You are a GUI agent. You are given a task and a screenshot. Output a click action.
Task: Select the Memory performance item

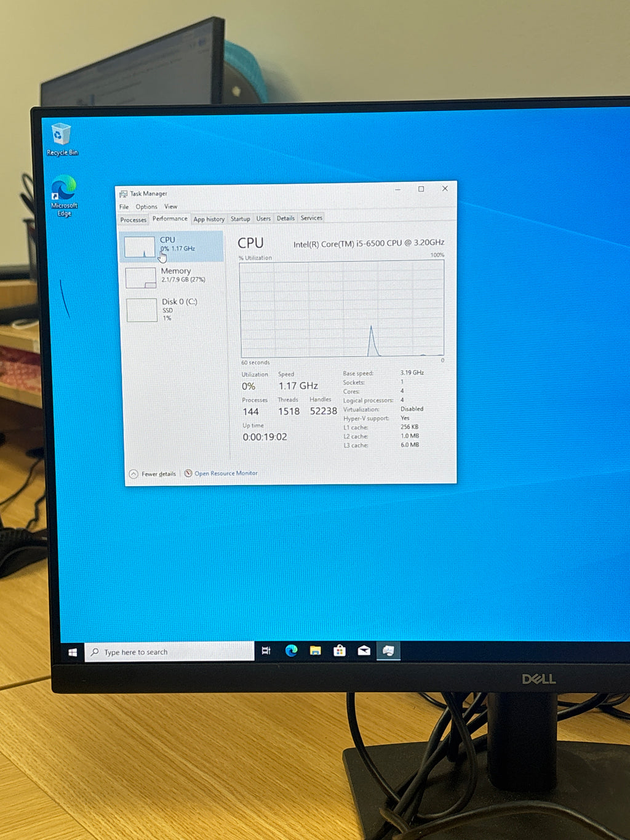tap(173, 277)
